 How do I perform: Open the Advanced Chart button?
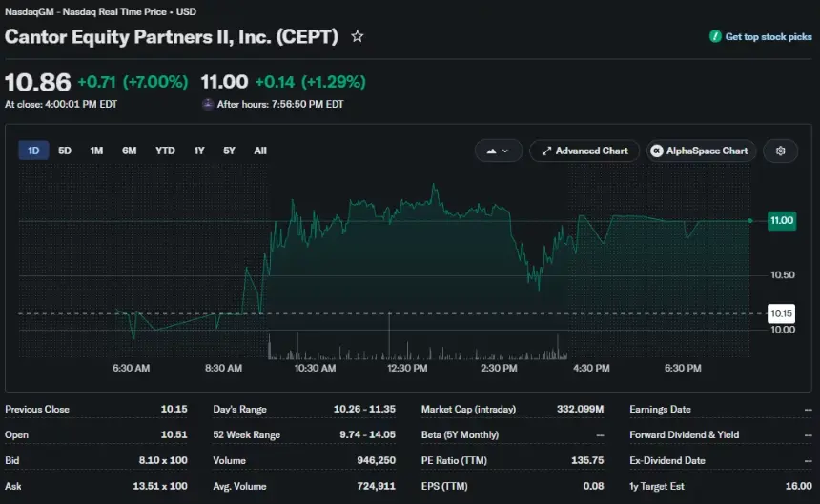pyautogui.click(x=584, y=151)
